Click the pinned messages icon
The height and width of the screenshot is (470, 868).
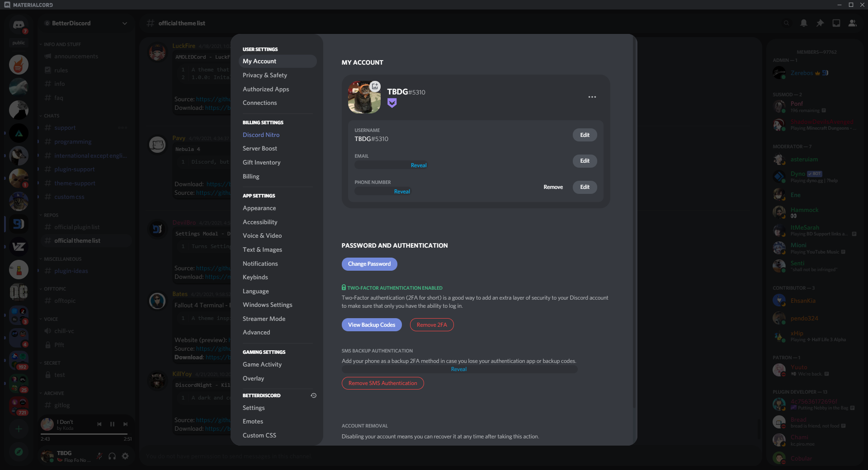point(820,23)
